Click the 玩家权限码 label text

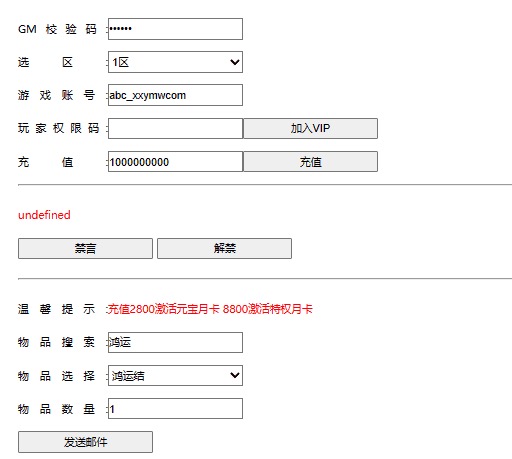[x=58, y=128]
